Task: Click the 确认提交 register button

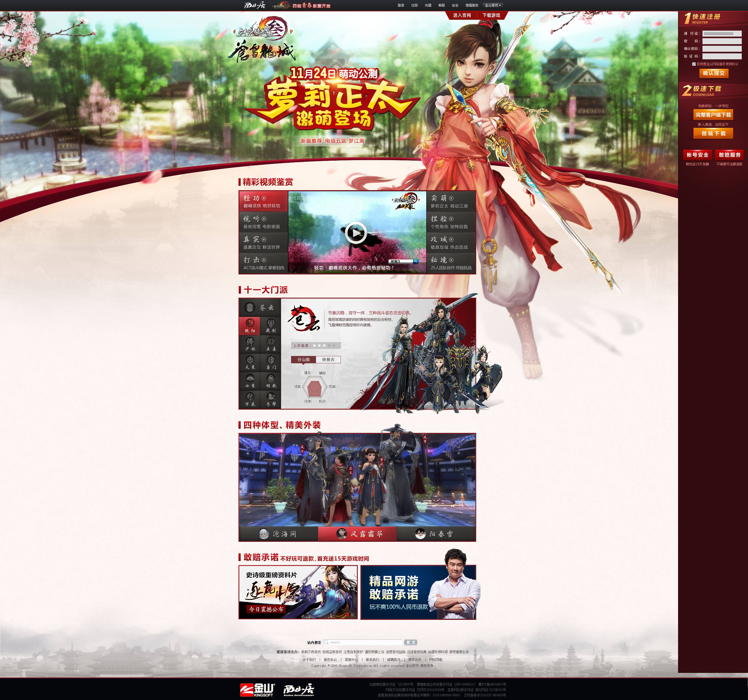Action: [713, 73]
